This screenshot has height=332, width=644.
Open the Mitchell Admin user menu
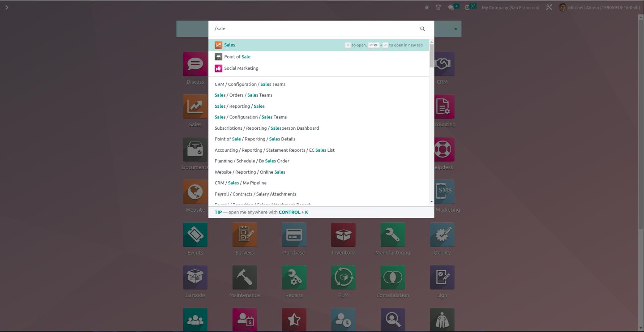tap(600, 8)
